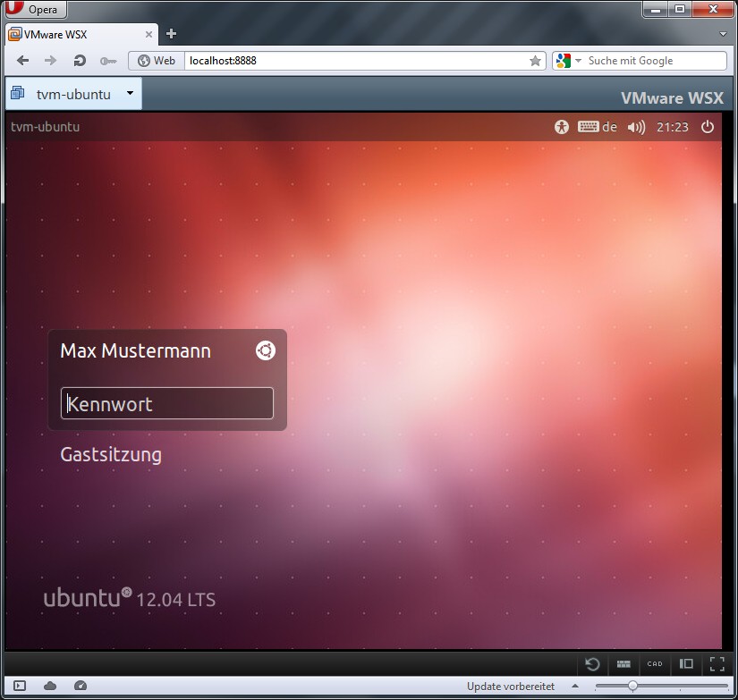Open Opera Turbo speedometer icon
The height and width of the screenshot is (700, 738).
pos(81,686)
